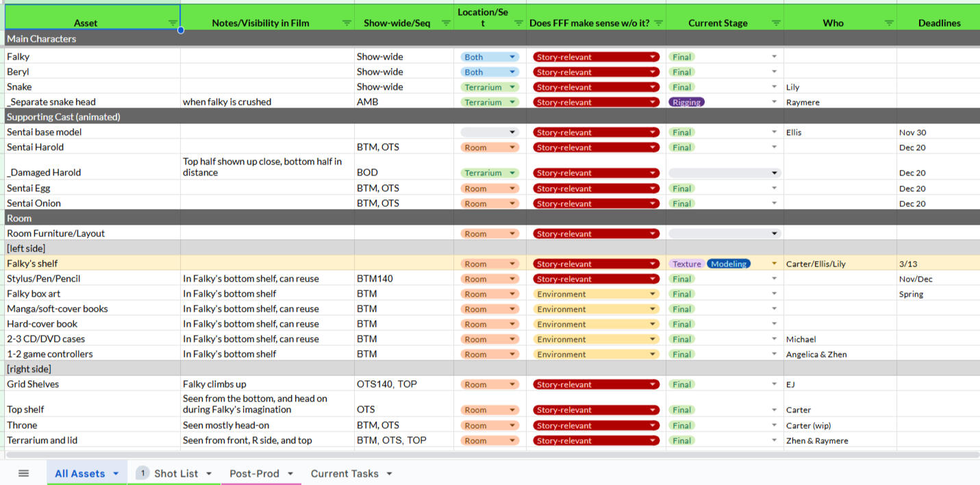Select the Main Characters section header row

coord(92,39)
